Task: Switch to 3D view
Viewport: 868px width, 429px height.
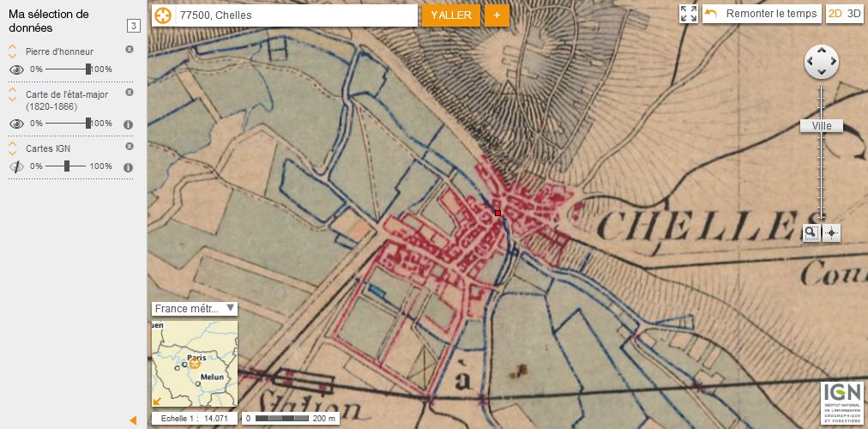Action: click(854, 14)
